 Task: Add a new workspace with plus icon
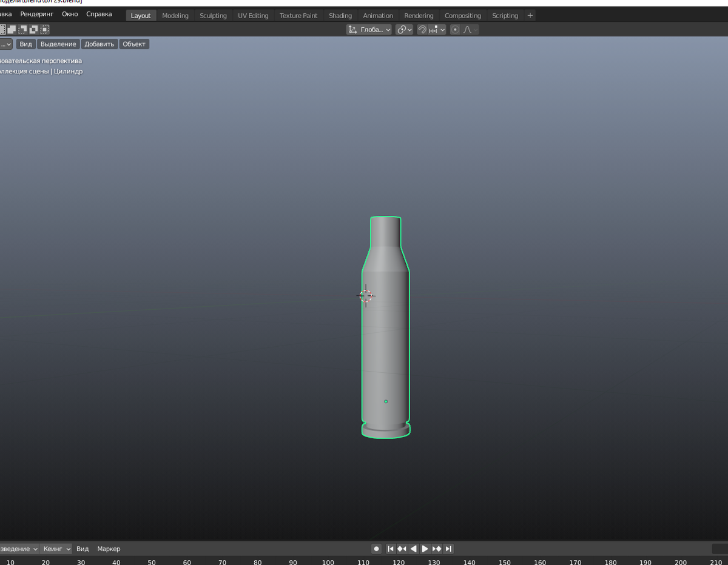coord(530,15)
